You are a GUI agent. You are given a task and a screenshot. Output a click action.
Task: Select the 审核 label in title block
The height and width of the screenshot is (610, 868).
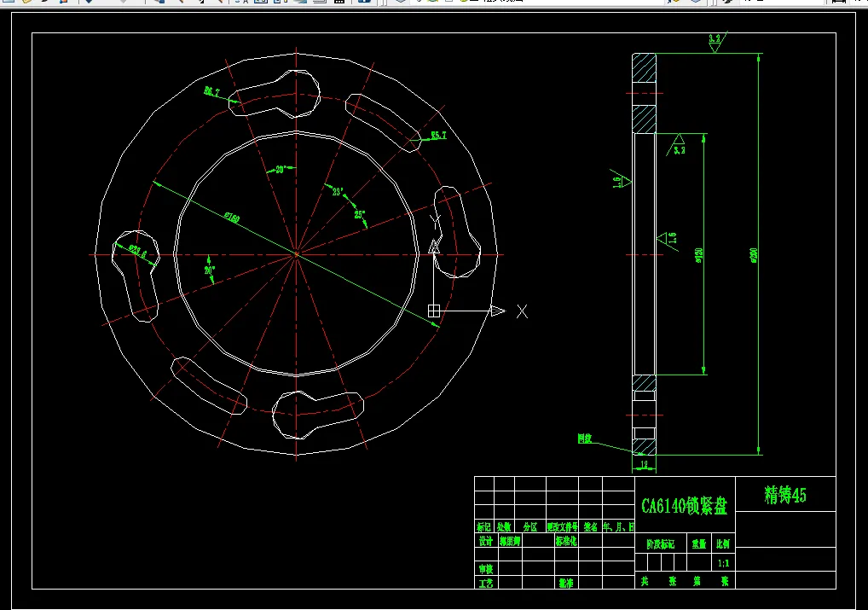[485, 569]
